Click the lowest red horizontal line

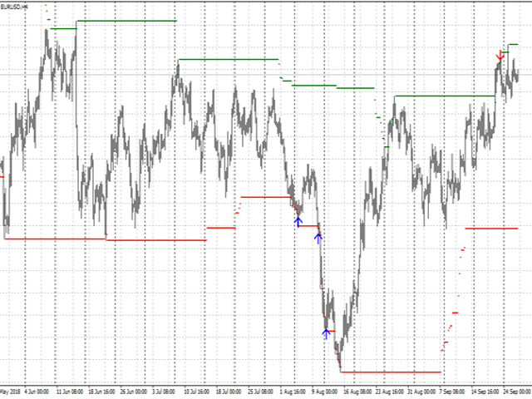pos(391,372)
